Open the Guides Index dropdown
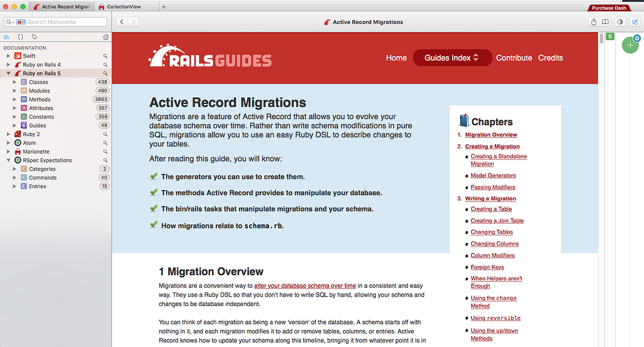644x347 pixels. (452, 57)
